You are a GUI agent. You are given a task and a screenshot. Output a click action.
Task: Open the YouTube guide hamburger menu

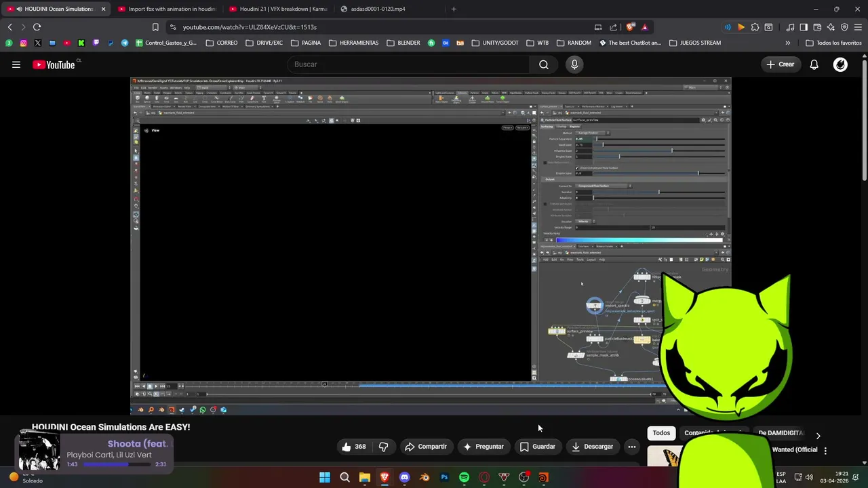click(16, 64)
